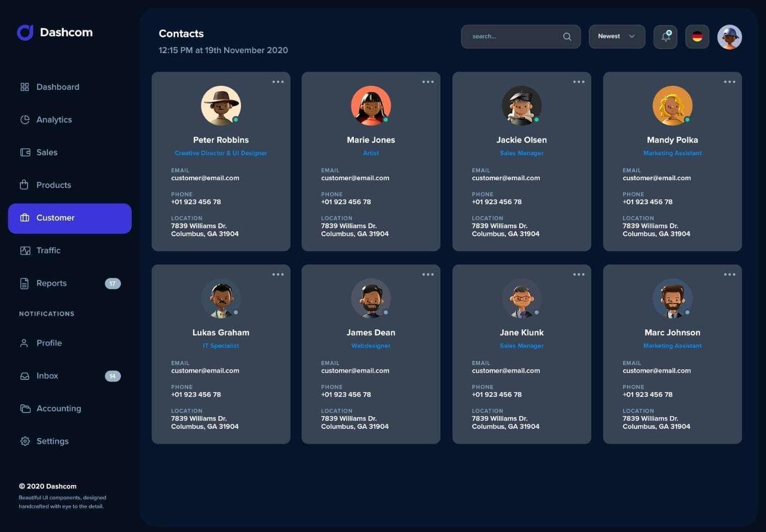Click the Profile person icon
Image resolution: width=766 pixels, height=532 pixels.
[x=24, y=343]
